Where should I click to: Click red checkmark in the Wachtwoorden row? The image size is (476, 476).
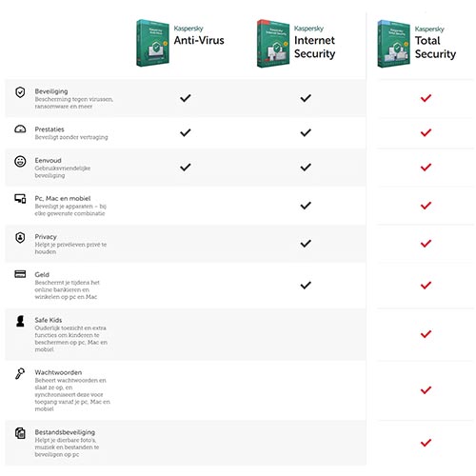[426, 389]
